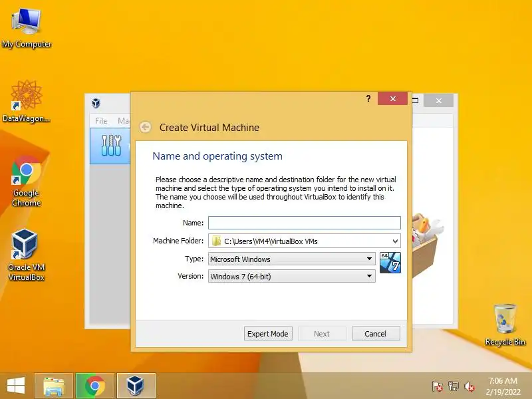Switch to Chrome in the taskbar
This screenshot has width=532, height=399.
point(95,386)
